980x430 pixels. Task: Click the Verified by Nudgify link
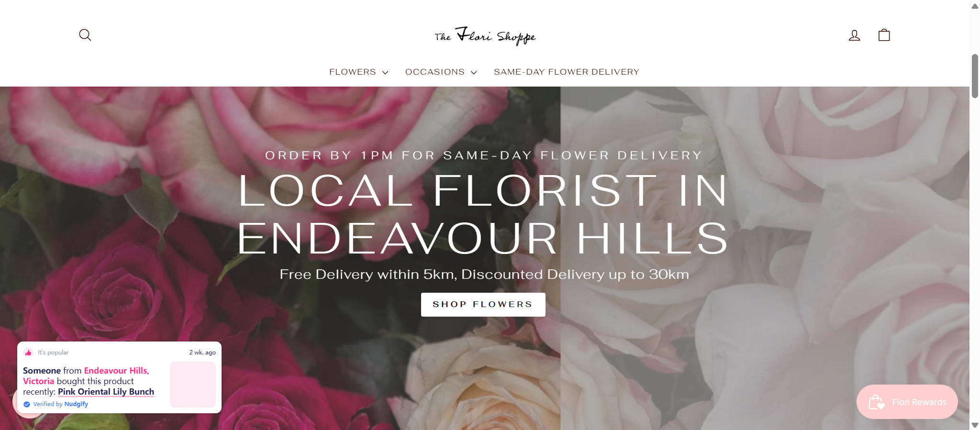coord(60,404)
